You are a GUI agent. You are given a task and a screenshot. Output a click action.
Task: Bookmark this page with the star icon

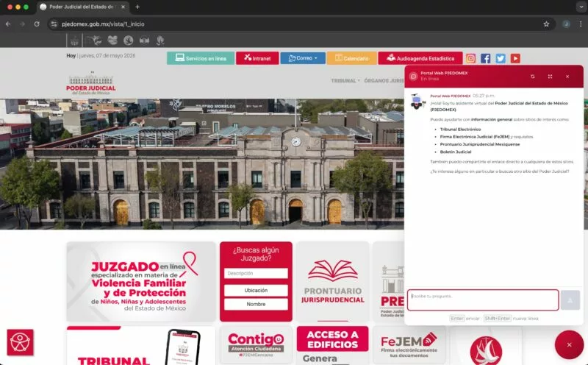[546, 24]
